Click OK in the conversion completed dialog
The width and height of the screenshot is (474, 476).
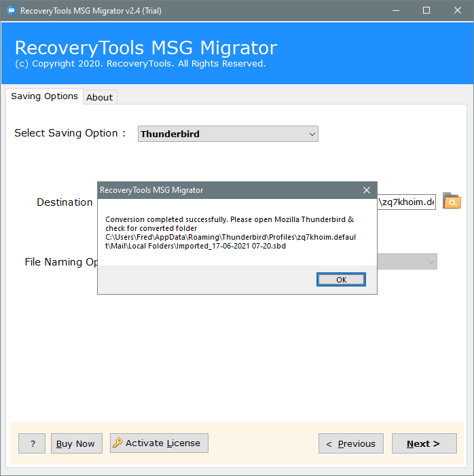click(x=341, y=279)
